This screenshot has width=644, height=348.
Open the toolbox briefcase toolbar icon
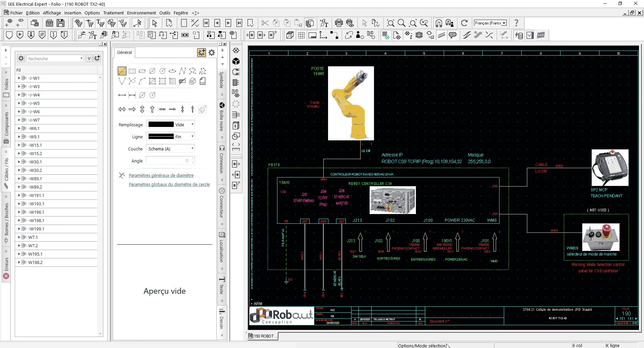tap(49, 23)
